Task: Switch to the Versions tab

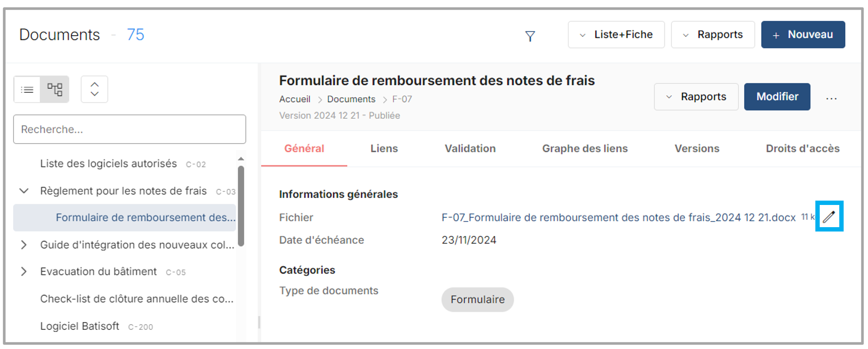Action: click(x=697, y=149)
